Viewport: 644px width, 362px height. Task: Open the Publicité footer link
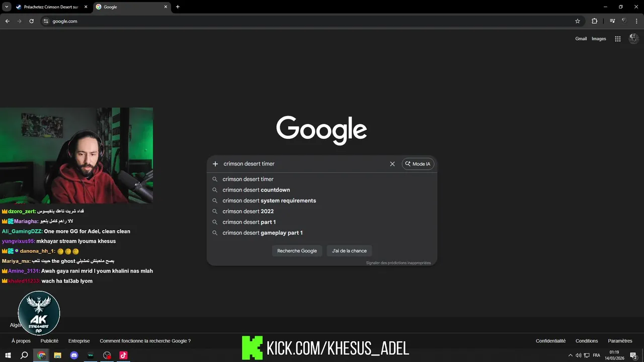49,341
